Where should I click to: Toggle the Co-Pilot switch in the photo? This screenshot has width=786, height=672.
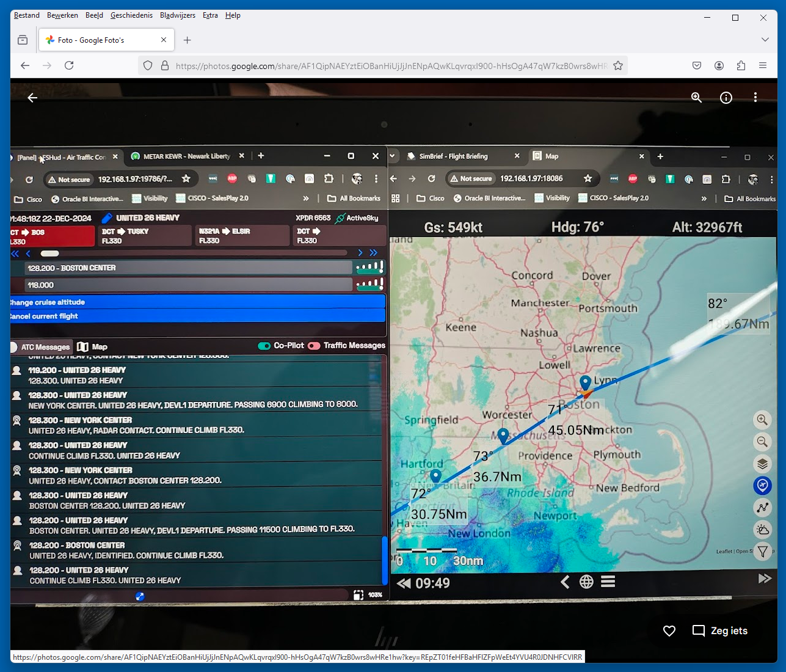(x=264, y=346)
